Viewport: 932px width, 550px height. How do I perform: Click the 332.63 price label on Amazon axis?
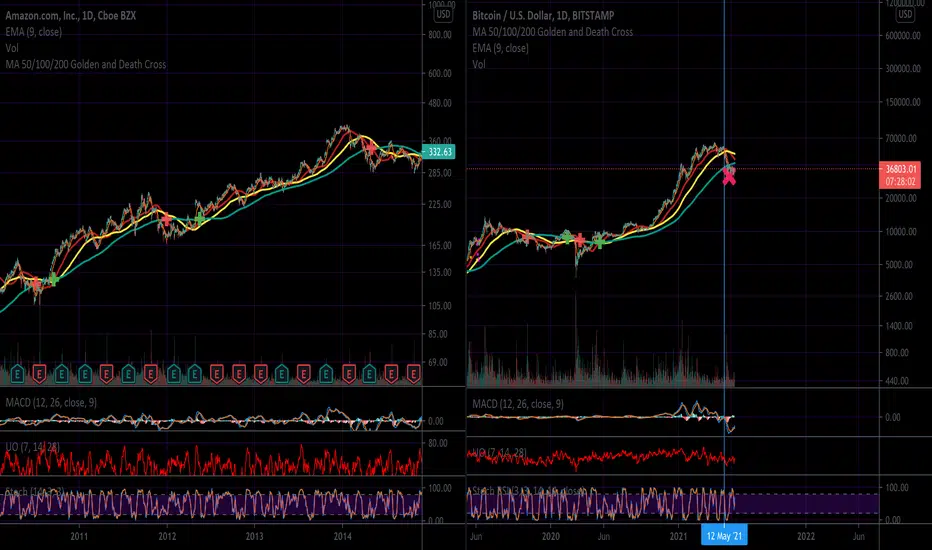[438, 152]
